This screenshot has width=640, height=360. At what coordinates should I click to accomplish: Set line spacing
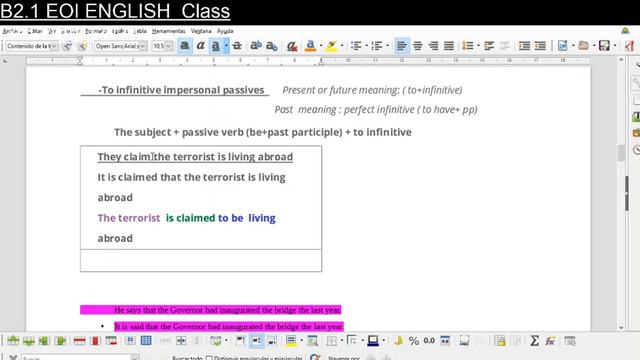point(468,46)
